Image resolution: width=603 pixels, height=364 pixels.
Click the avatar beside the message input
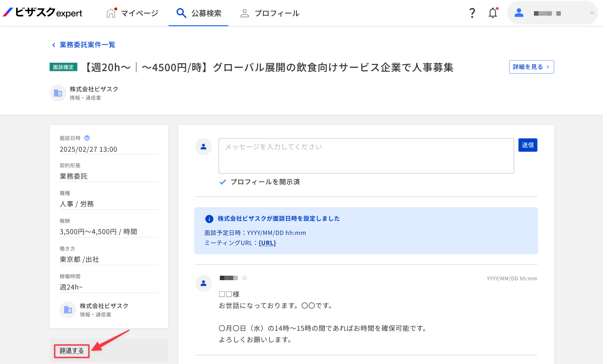coord(204,147)
